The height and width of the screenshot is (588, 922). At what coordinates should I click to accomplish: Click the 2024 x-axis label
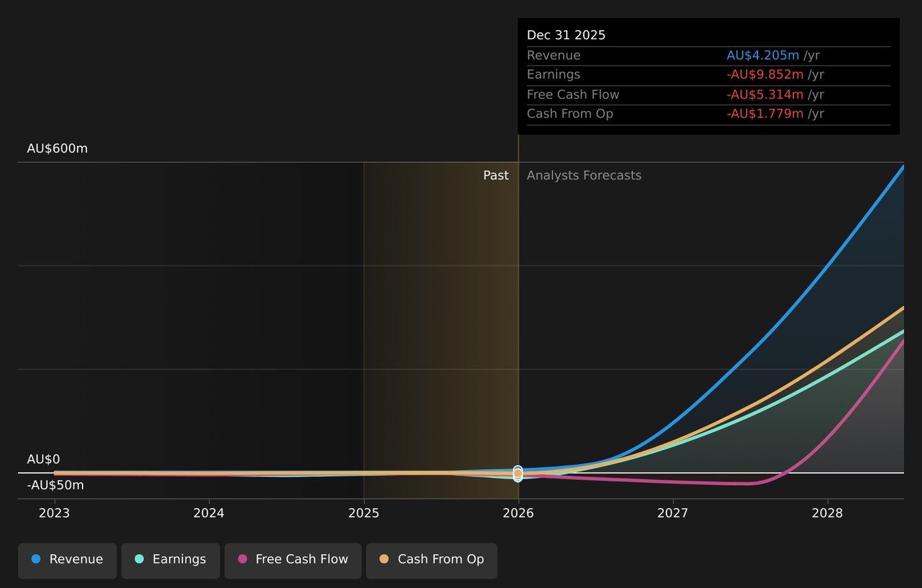click(x=209, y=513)
